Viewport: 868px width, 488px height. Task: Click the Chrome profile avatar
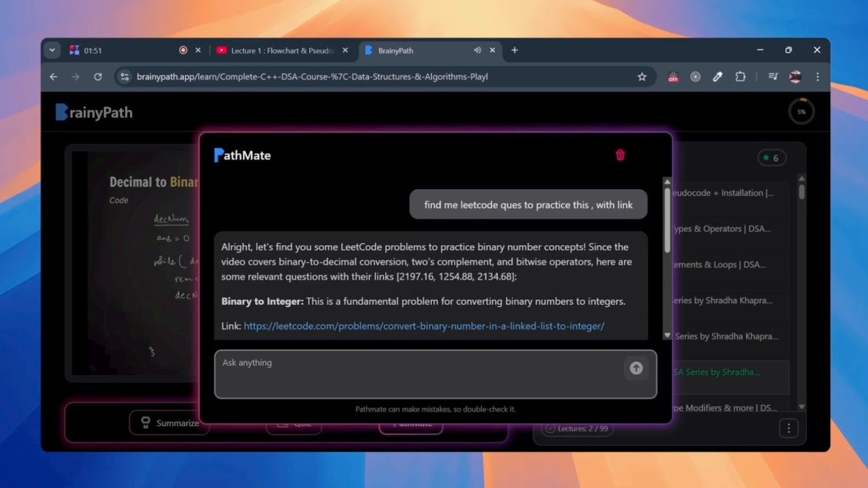795,77
